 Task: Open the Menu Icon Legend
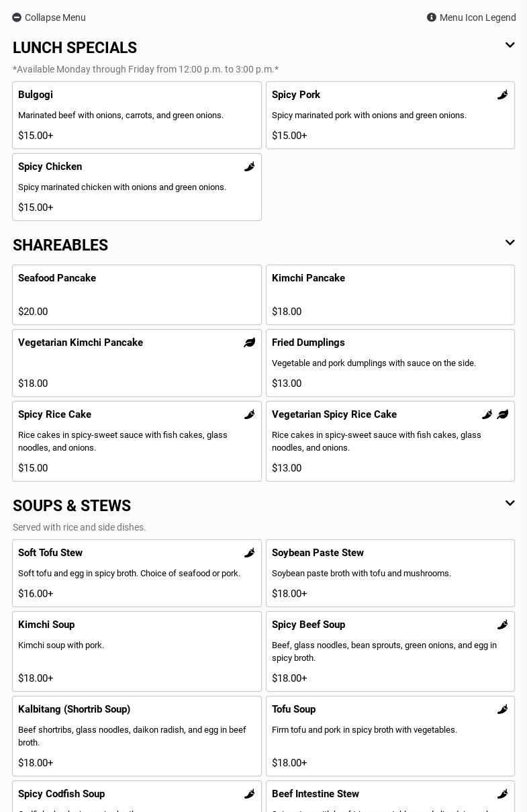471,17
